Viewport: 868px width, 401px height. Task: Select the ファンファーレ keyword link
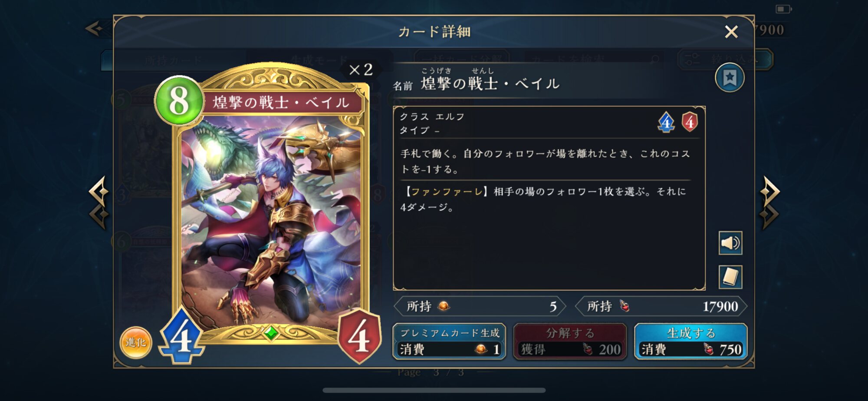[x=447, y=192]
